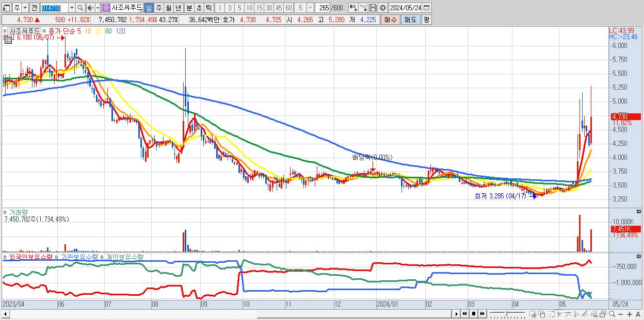Screen dimensions: 644x320
Task: Click the dashed-line chart icon in bottom bar
Action: point(551,314)
